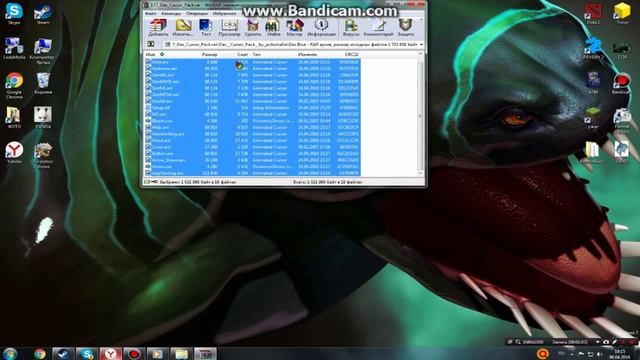Viewport: 640px width, 360px height.
Task: Select the Setup.inf file row
Action: tap(252, 108)
